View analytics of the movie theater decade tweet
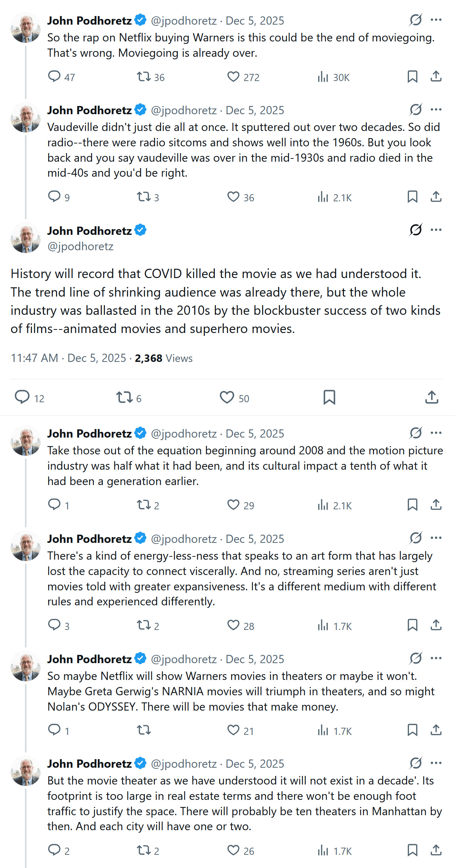455x868 pixels. pos(323,851)
